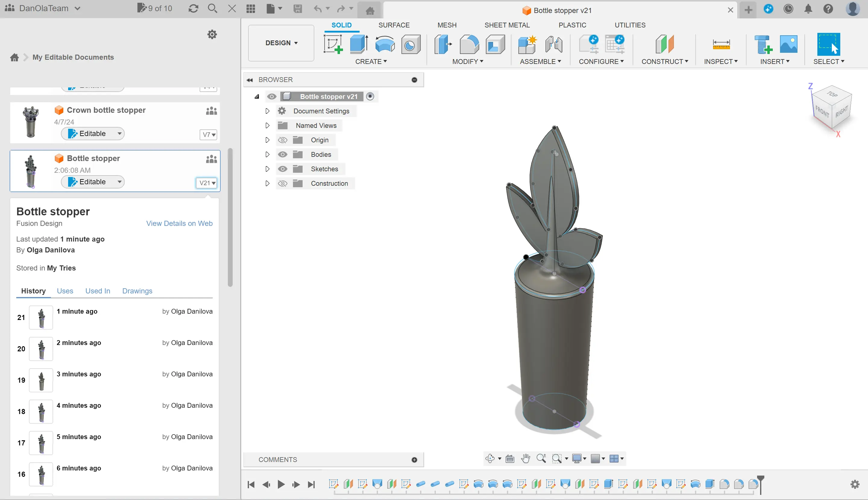Viewport: 868px width, 500px height.
Task: Open the DESIGN workspace dropdown
Action: [x=281, y=43]
